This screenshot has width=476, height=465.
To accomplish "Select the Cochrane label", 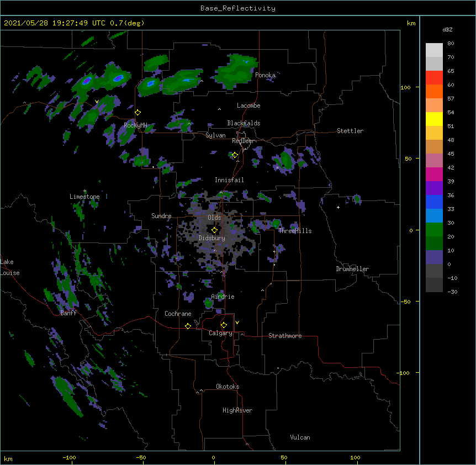I will point(178,314).
